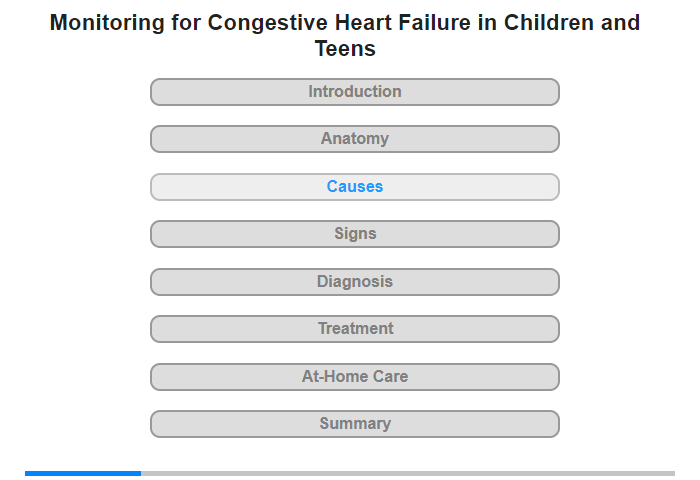Image resolution: width=700 pixels, height=480 pixels.
Task: Go to the Anatomy section
Action: (x=354, y=139)
